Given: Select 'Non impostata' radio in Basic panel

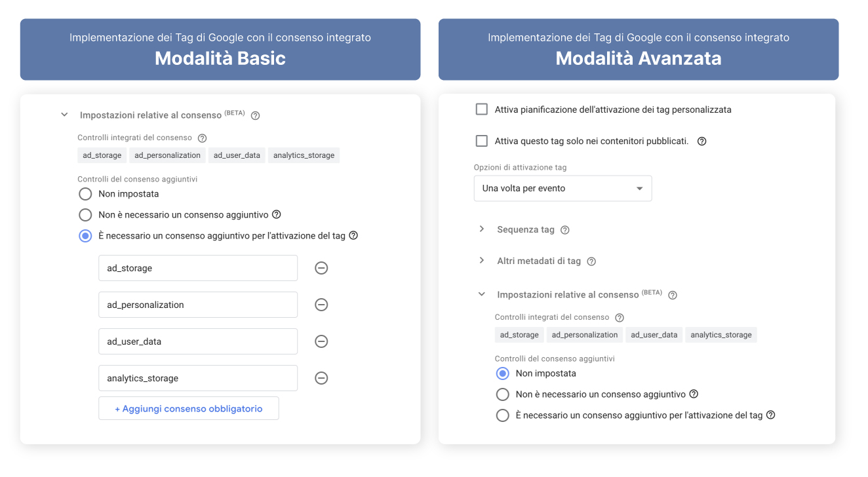Looking at the screenshot, I should coord(85,193).
